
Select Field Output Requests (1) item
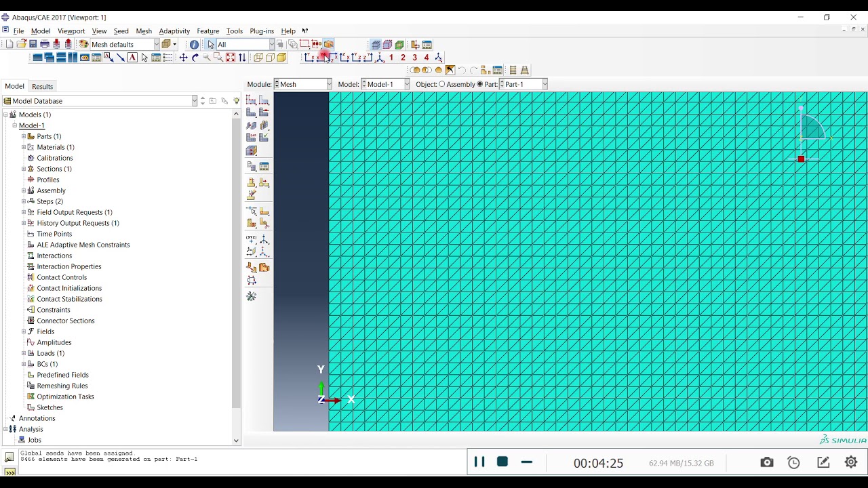(75, 212)
